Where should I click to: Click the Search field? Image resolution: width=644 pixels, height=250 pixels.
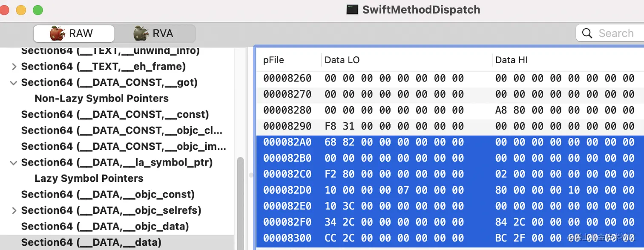610,33
